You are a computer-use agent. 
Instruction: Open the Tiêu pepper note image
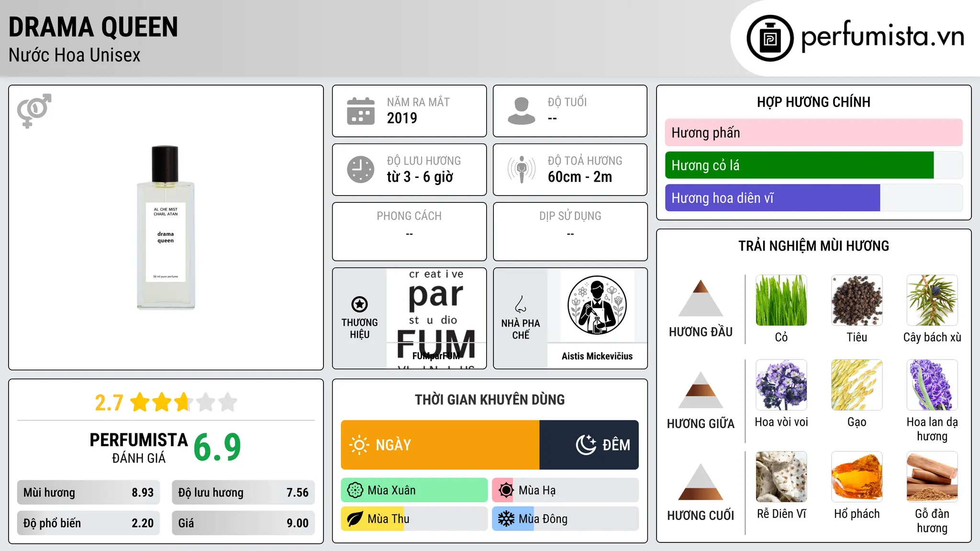857,300
